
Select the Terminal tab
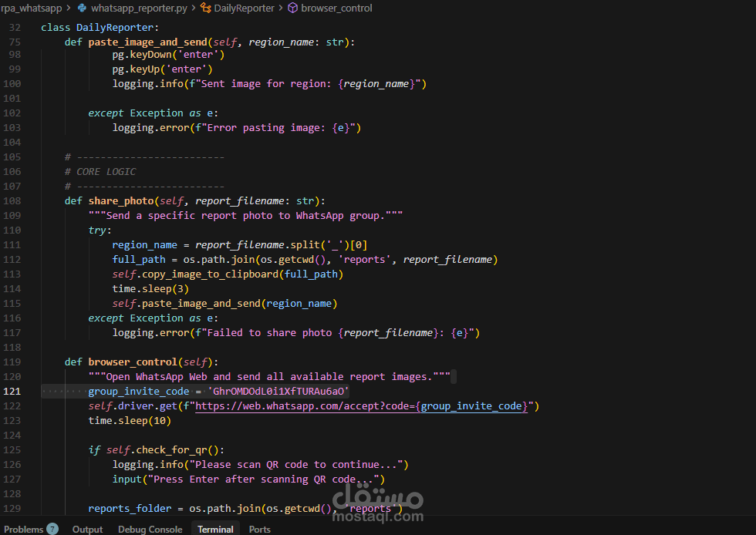click(215, 529)
